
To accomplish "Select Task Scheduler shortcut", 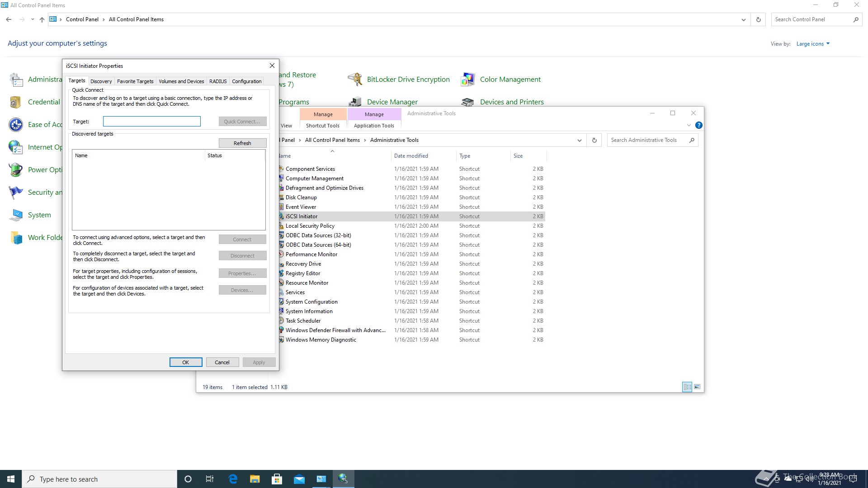I will (x=303, y=321).
